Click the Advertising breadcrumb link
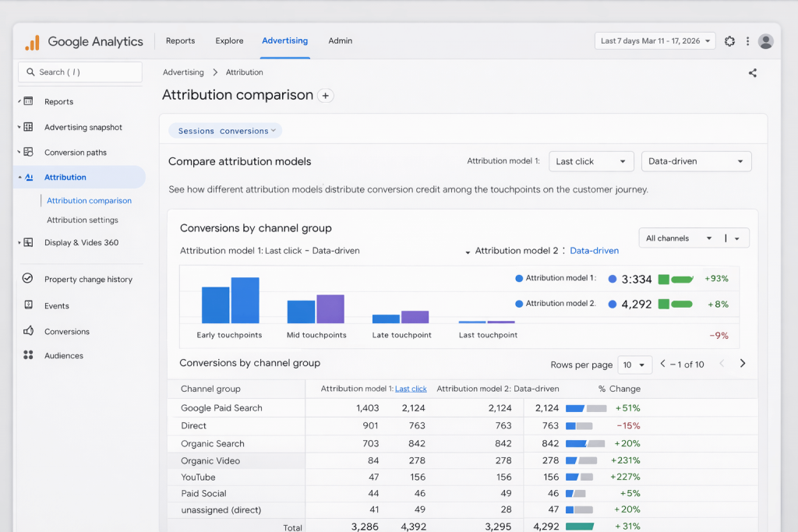Image resolution: width=798 pixels, height=532 pixels. 183,72
